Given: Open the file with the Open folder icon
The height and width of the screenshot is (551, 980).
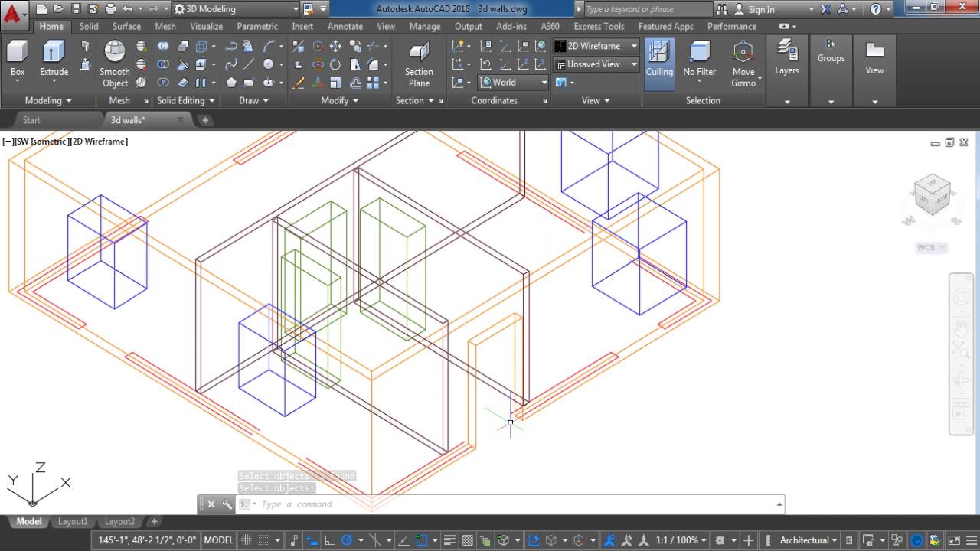Looking at the screenshot, I should (x=58, y=9).
